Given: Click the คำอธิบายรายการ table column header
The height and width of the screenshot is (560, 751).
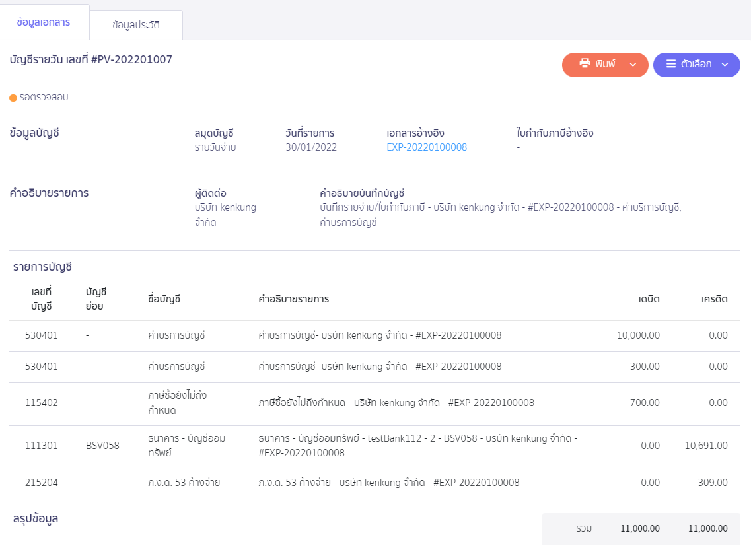Looking at the screenshot, I should (294, 299).
